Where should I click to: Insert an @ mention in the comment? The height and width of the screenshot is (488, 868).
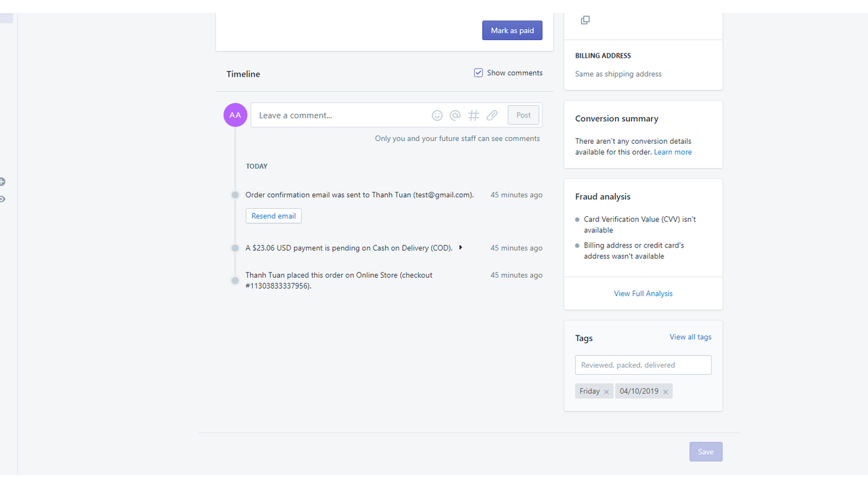pos(455,115)
